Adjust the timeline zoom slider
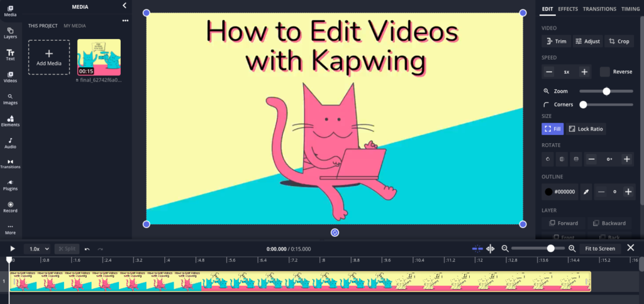The height and width of the screenshot is (304, 644). tap(538, 249)
